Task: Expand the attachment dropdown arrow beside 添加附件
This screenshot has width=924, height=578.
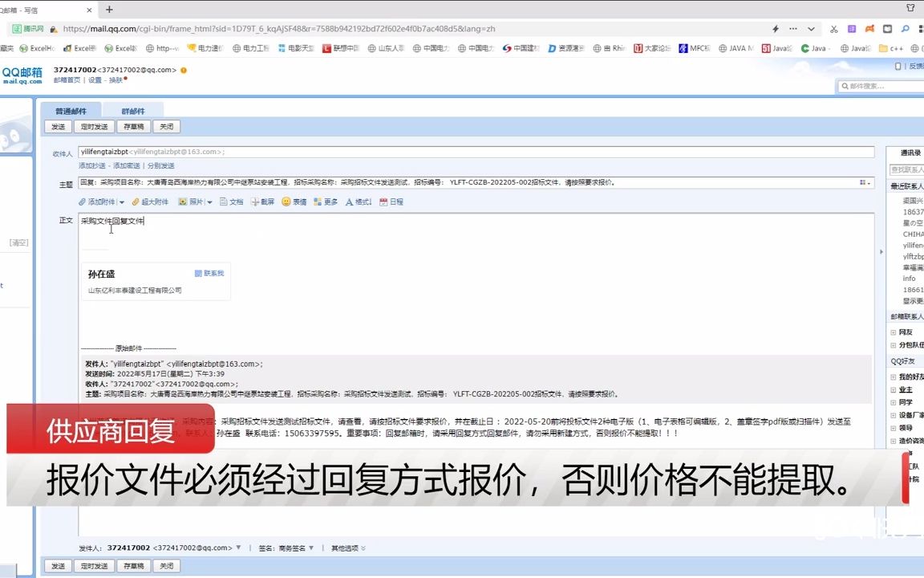Action: pyautogui.click(x=121, y=201)
